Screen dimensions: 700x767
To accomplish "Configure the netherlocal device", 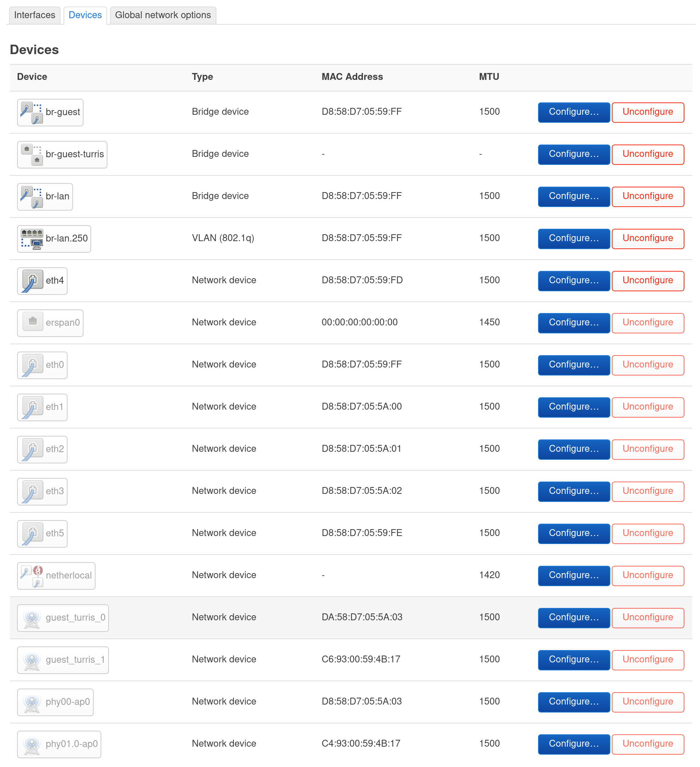I will coord(573,576).
